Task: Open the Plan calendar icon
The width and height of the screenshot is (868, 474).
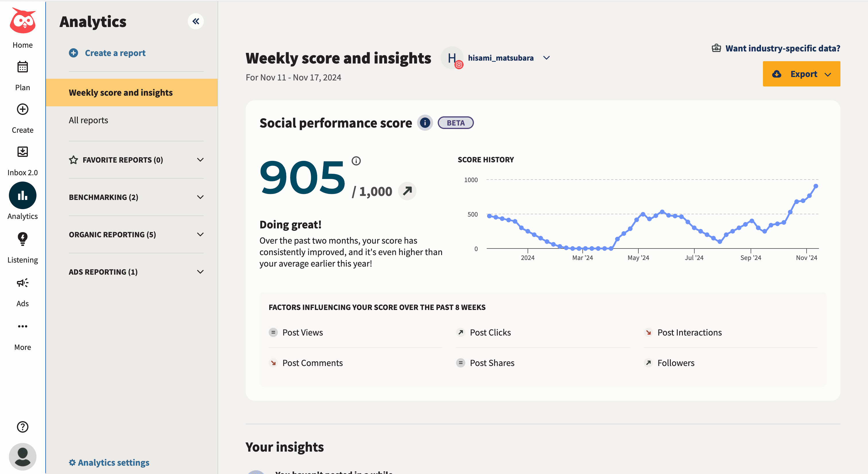Action: click(23, 67)
